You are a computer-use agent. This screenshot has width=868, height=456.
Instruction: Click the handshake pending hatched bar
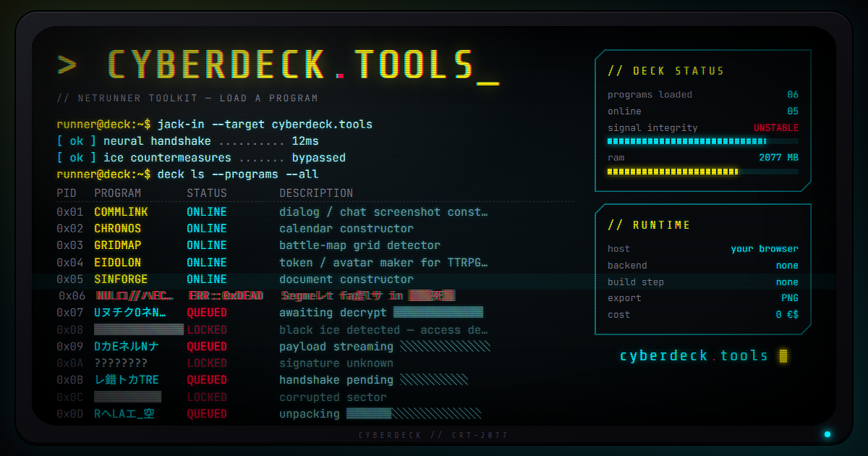pos(434,380)
